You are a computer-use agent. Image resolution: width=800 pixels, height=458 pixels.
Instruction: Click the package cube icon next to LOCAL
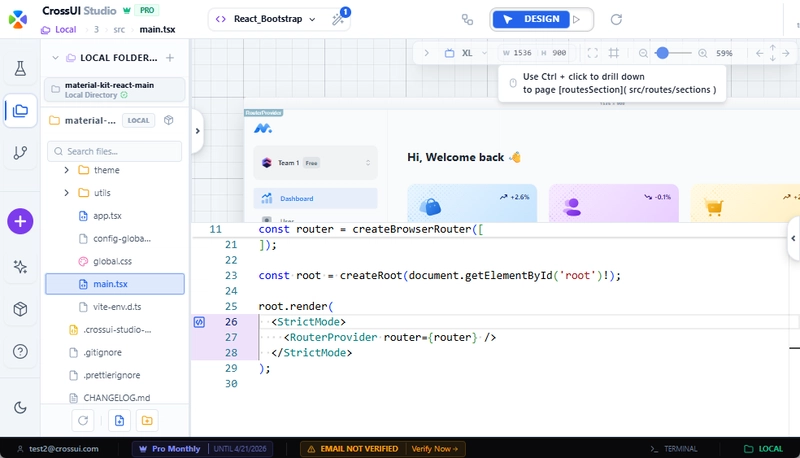pyautogui.click(x=169, y=120)
